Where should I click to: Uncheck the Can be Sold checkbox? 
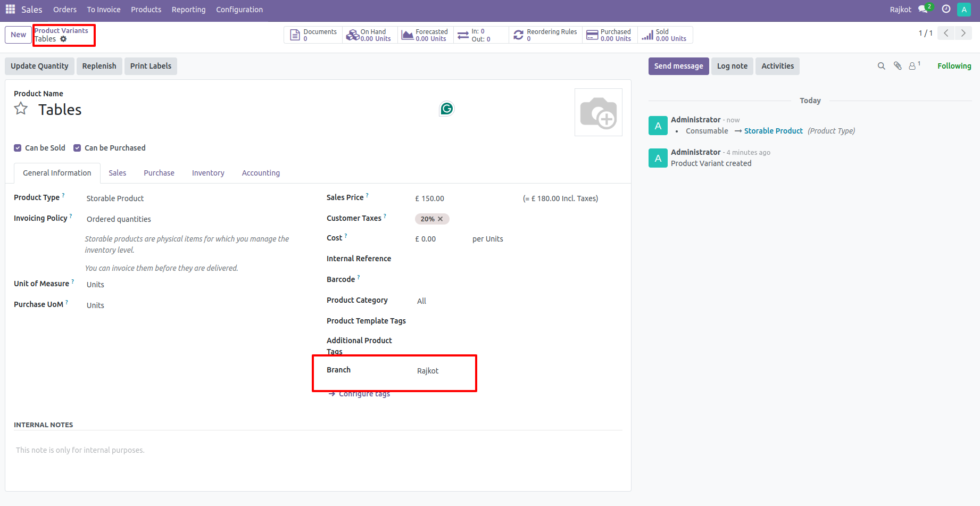tap(18, 148)
